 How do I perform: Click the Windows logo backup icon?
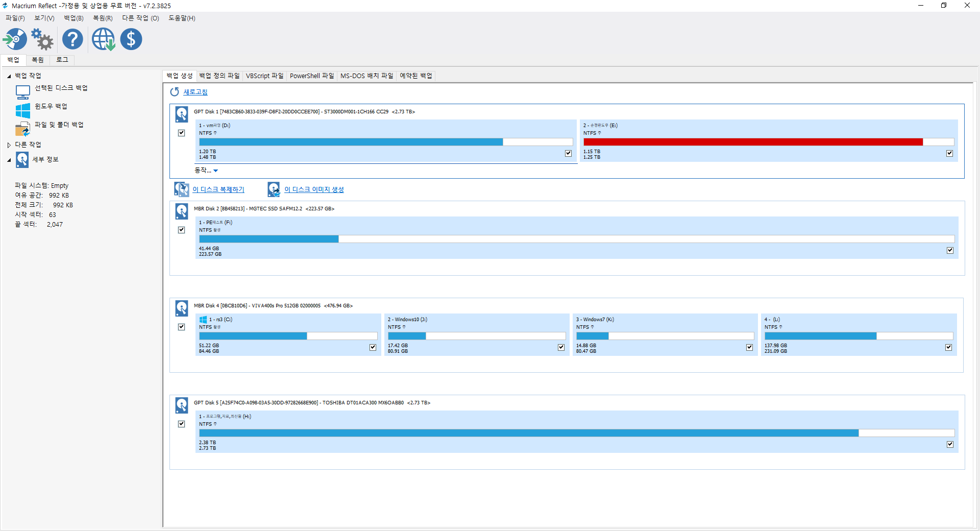23,110
